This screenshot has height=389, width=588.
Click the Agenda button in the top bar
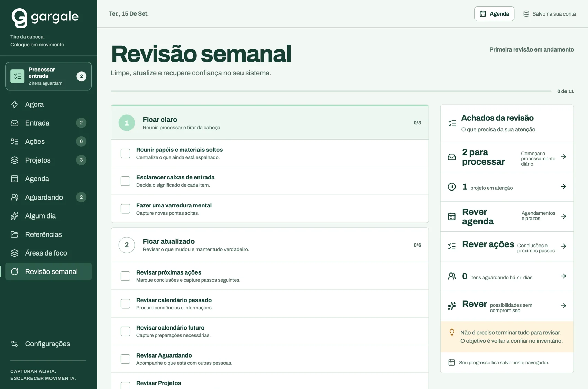click(494, 14)
